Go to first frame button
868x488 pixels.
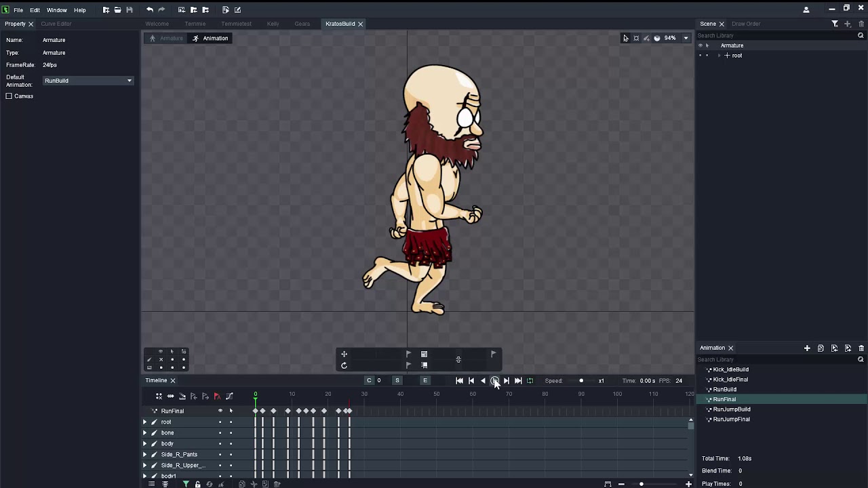(x=459, y=381)
